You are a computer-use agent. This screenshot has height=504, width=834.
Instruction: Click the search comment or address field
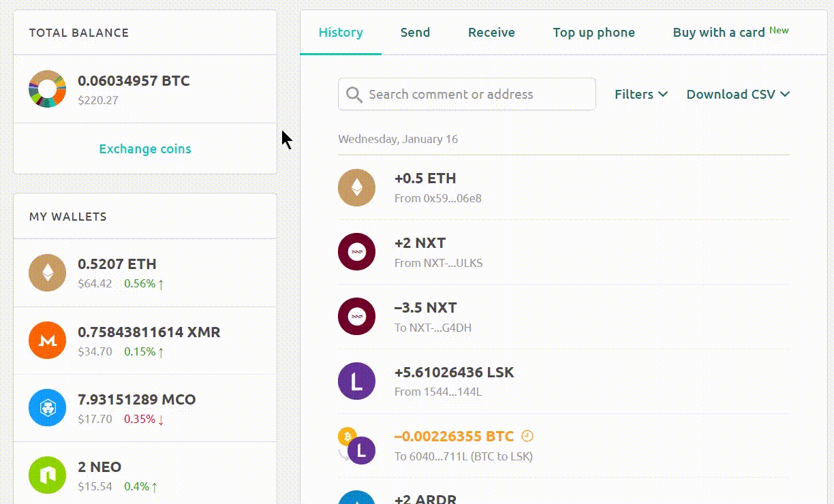click(x=467, y=95)
